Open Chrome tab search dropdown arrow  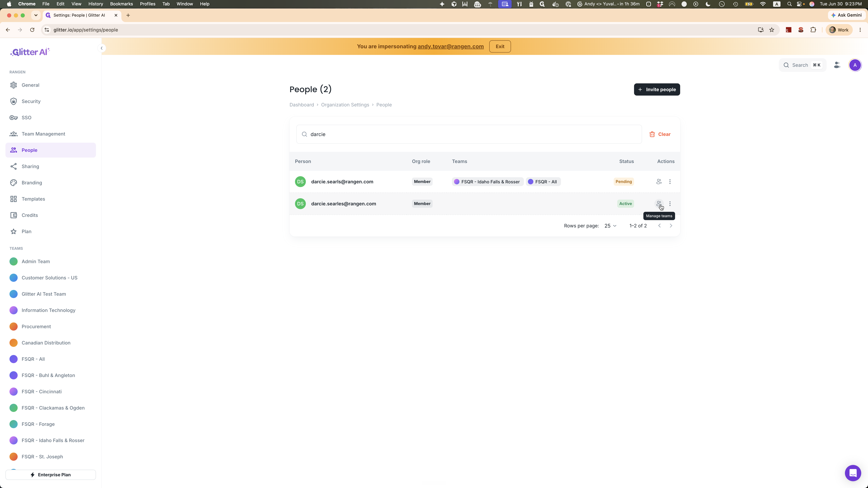click(x=36, y=15)
